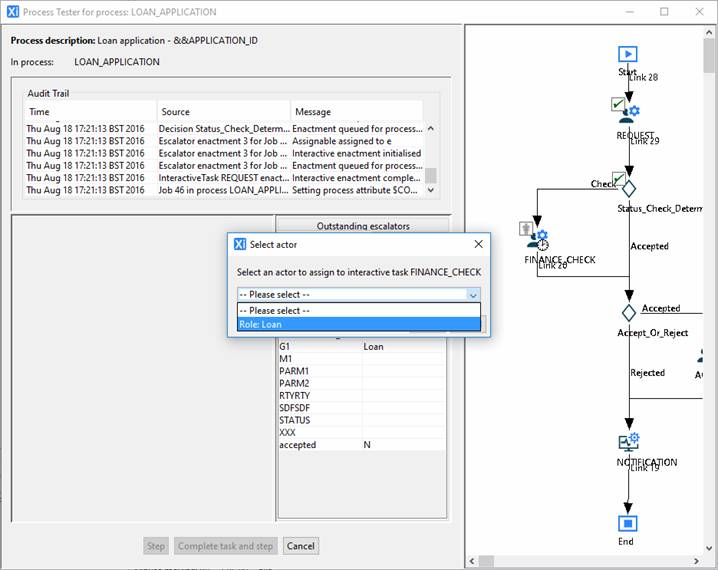The height and width of the screenshot is (570, 718).
Task: Click the green checkmark above REQUEST
Action: (618, 103)
